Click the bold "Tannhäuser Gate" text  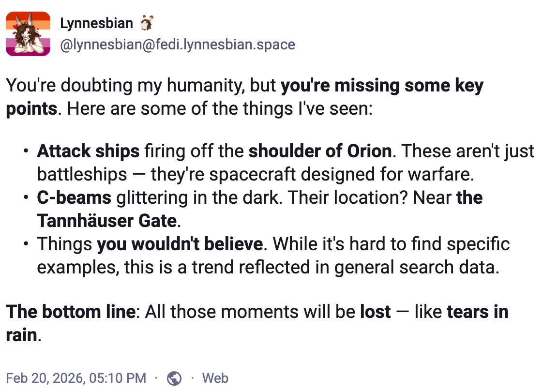pyautogui.click(x=106, y=221)
